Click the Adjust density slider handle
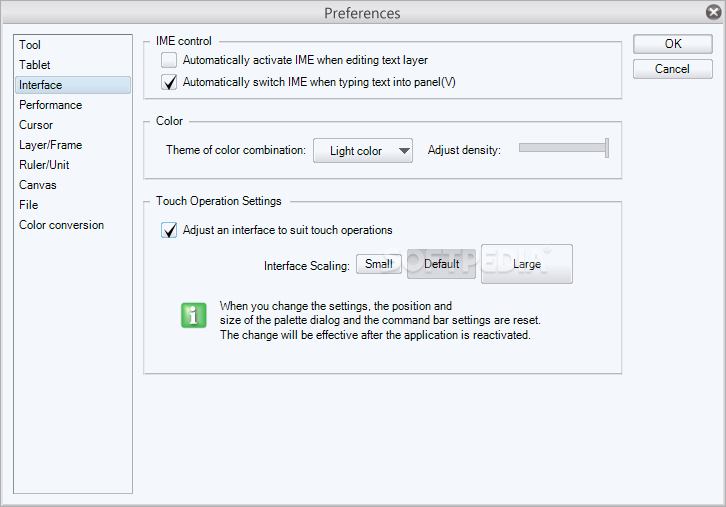 tap(607, 148)
